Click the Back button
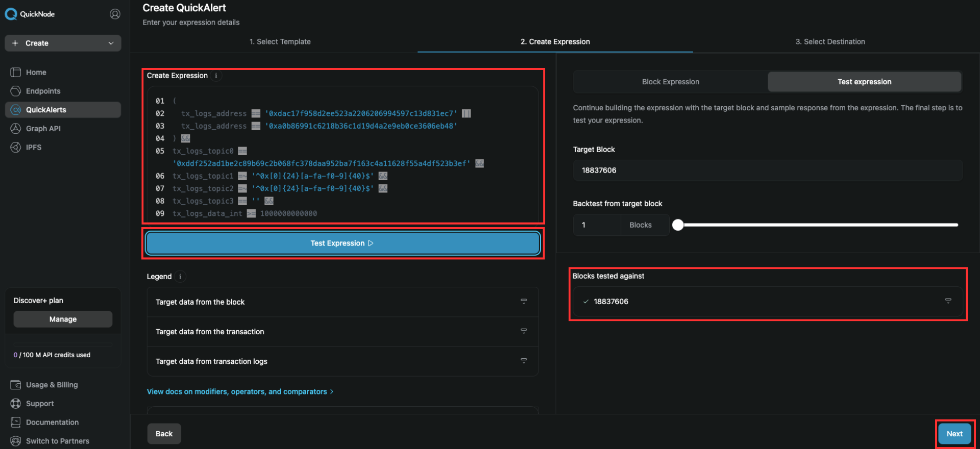The image size is (980, 449). coord(164,434)
